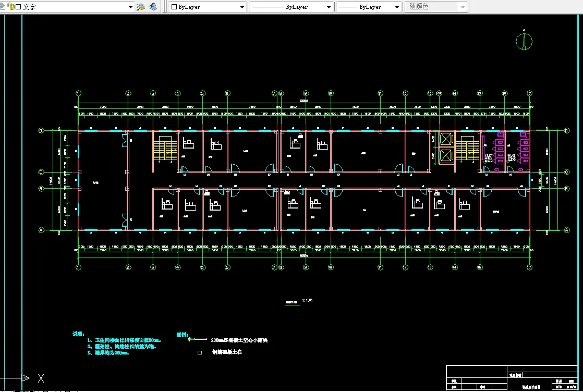This screenshot has height=392, width=583.
Task: Select top-row grid bubble 11
Action: pyautogui.click(x=380, y=93)
